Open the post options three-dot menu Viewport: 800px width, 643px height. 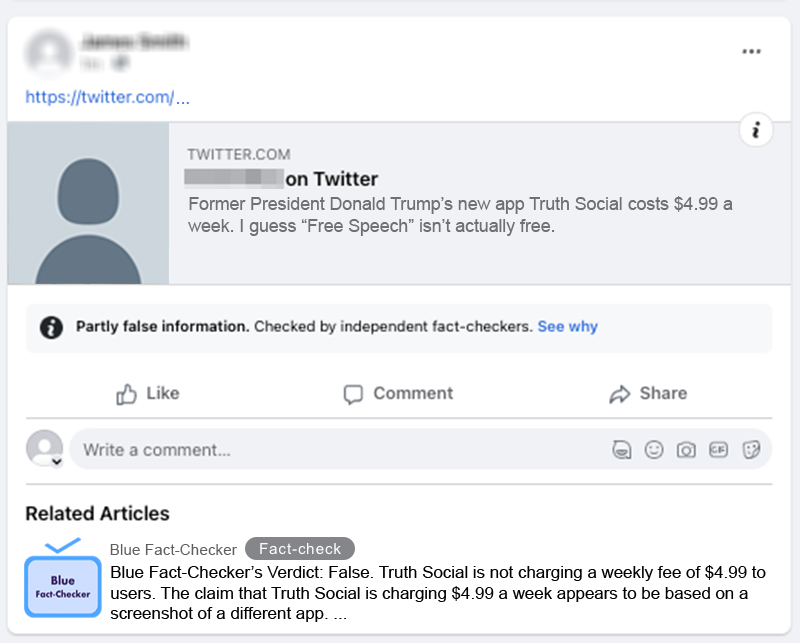click(751, 52)
